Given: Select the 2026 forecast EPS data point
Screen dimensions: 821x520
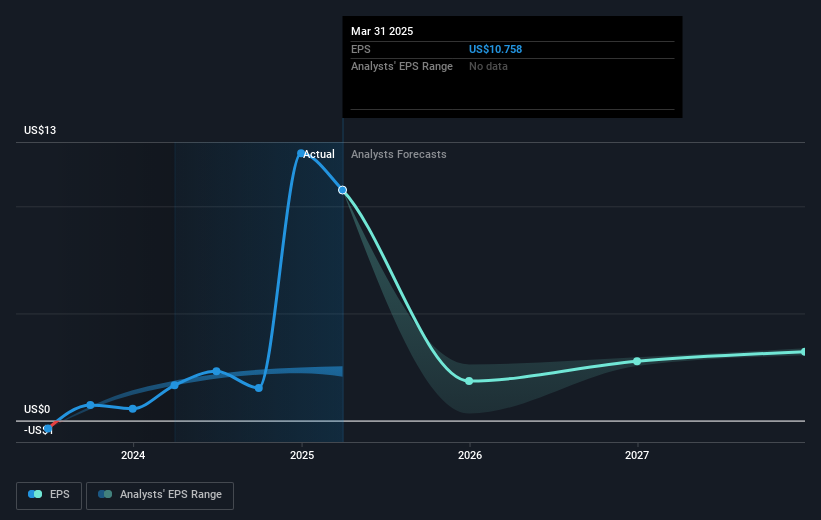Looking at the screenshot, I should tap(469, 381).
